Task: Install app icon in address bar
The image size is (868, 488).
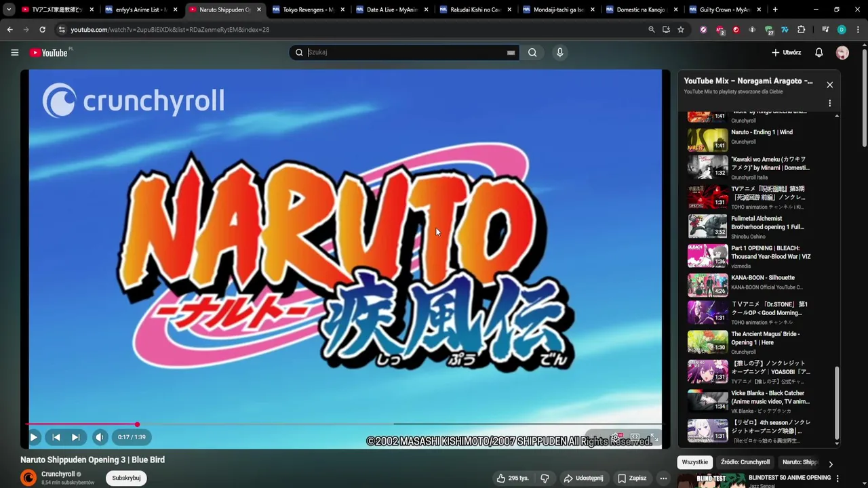Action: coord(666,30)
